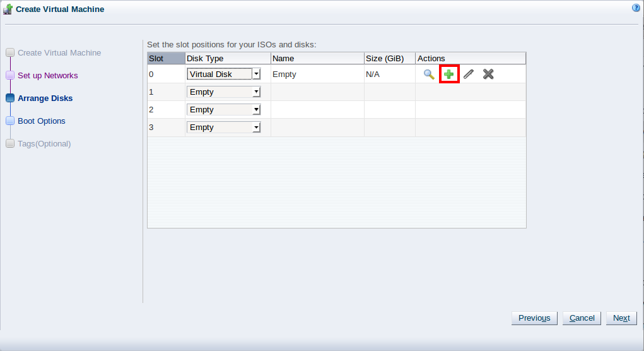Click slot number 3 cell
This screenshot has height=351, width=644.
(167, 128)
